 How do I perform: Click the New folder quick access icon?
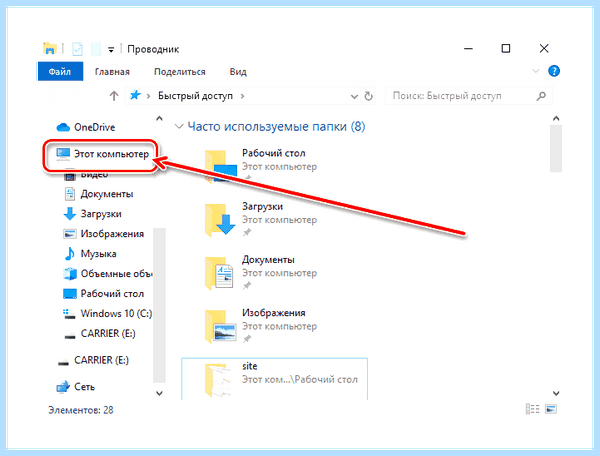96,49
